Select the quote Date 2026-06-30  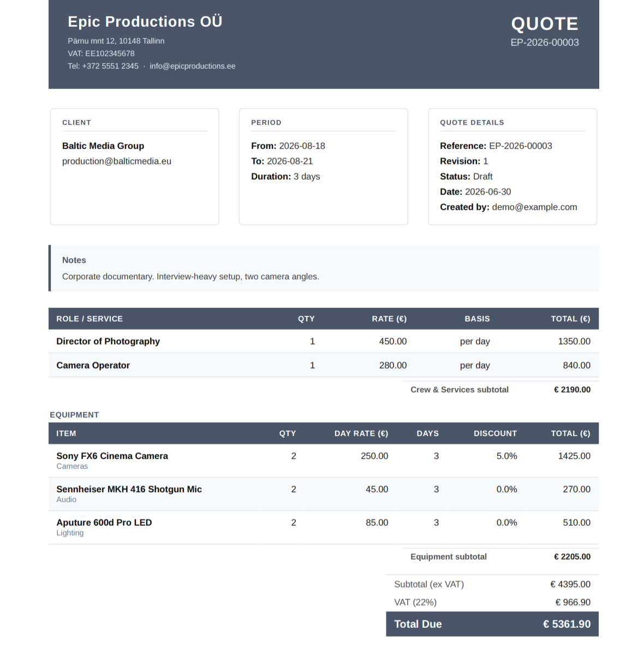click(x=488, y=192)
